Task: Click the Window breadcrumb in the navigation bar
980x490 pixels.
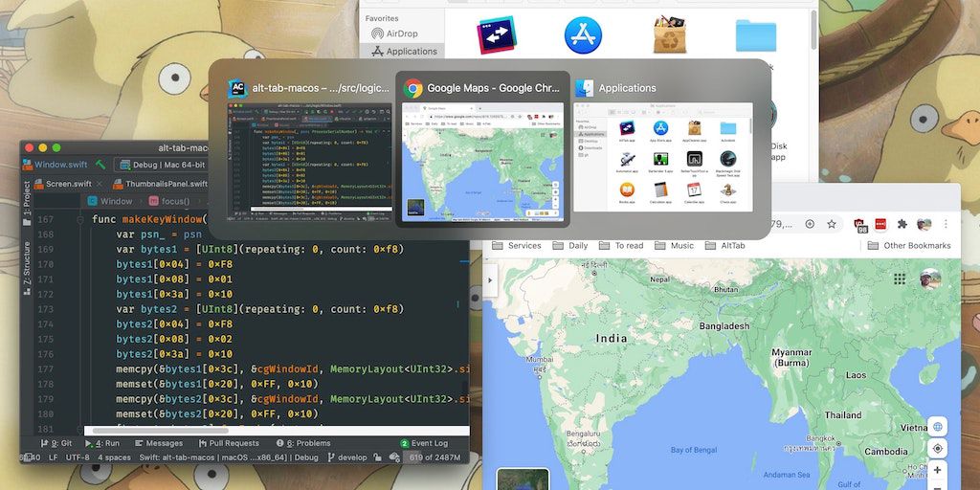Action: tap(110, 201)
